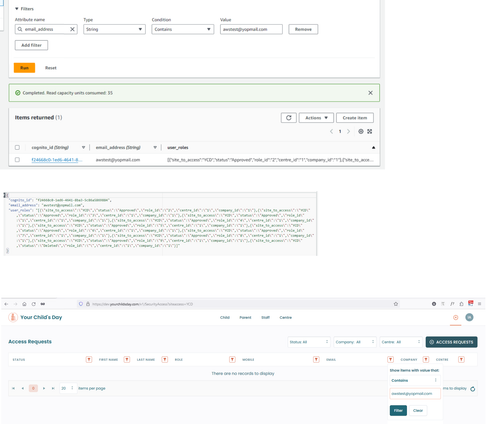The height and width of the screenshot is (444, 500).
Task: Expand items table to full screen
Action: [370, 131]
